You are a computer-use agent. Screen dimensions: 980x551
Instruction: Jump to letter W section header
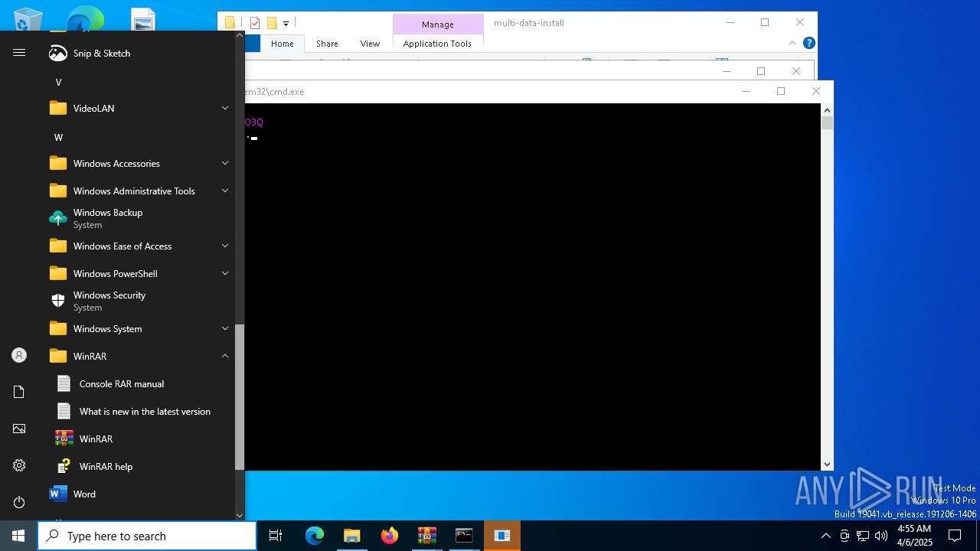(58, 137)
